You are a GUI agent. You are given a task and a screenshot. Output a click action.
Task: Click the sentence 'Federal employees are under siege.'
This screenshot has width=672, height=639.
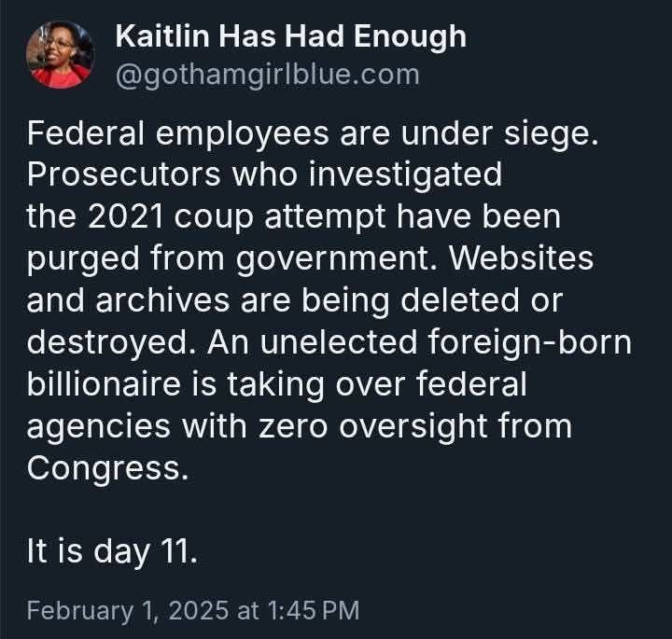[x=313, y=135]
